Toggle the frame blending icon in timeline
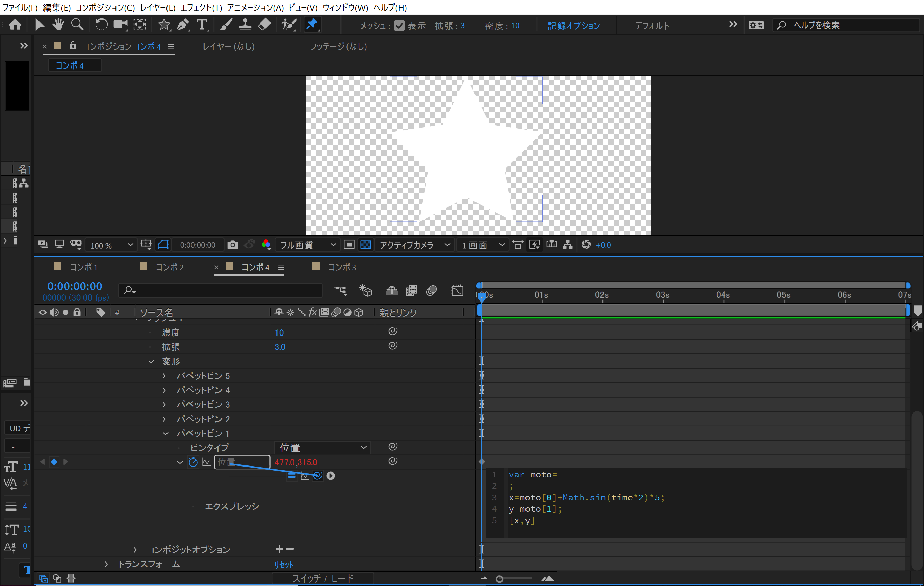The image size is (924, 586). click(411, 290)
